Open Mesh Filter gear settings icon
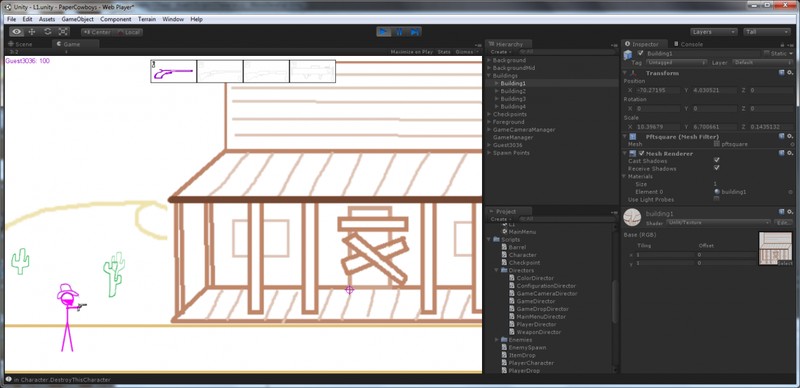This screenshot has height=388, width=800. [x=790, y=136]
